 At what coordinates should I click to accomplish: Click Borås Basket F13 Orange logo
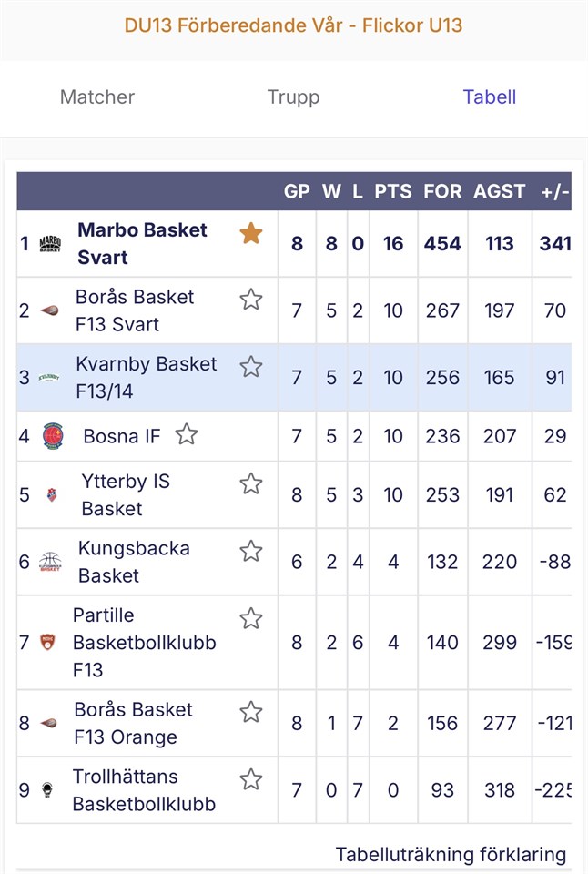coord(49,724)
